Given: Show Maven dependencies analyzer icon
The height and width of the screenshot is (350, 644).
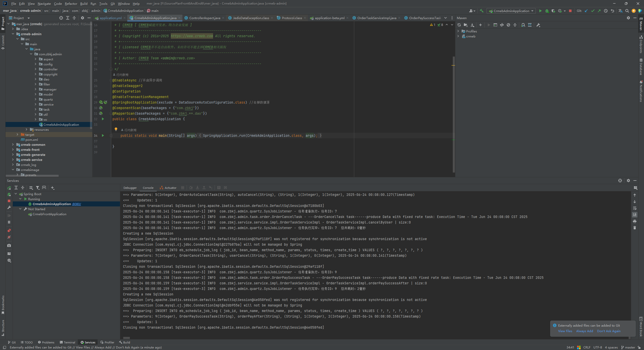Looking at the screenshot, I should point(523,25).
